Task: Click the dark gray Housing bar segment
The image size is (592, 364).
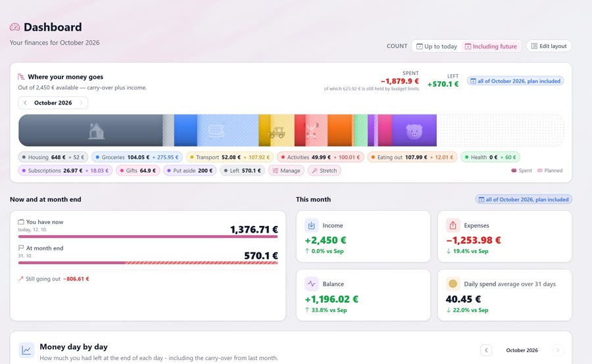Action: pyautogui.click(x=91, y=131)
